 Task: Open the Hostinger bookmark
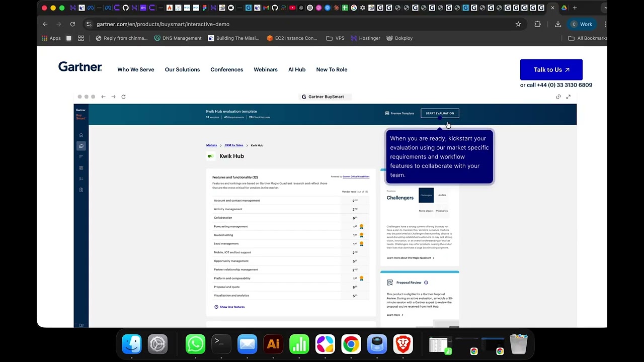point(365,38)
